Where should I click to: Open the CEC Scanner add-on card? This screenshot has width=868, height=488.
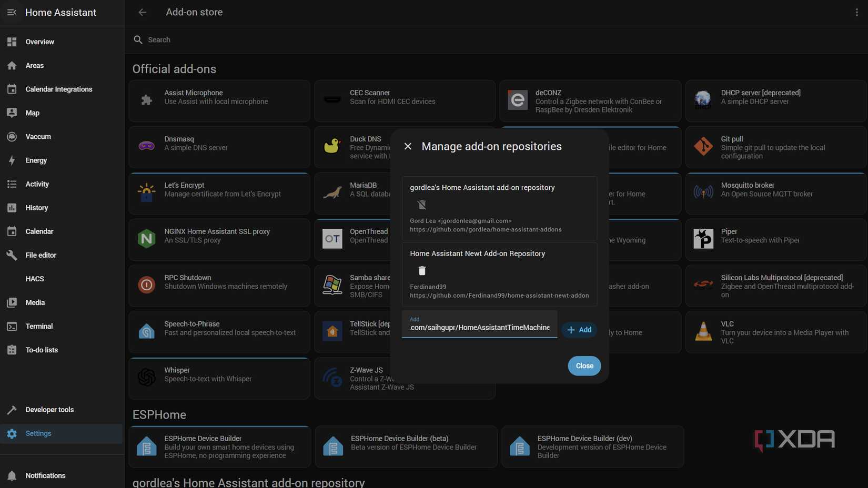(405, 101)
